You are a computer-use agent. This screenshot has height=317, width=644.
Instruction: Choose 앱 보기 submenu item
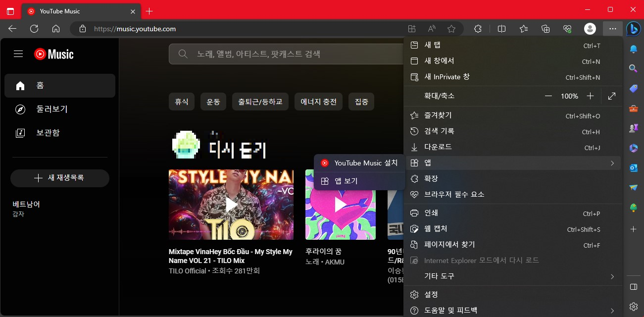[x=359, y=181]
